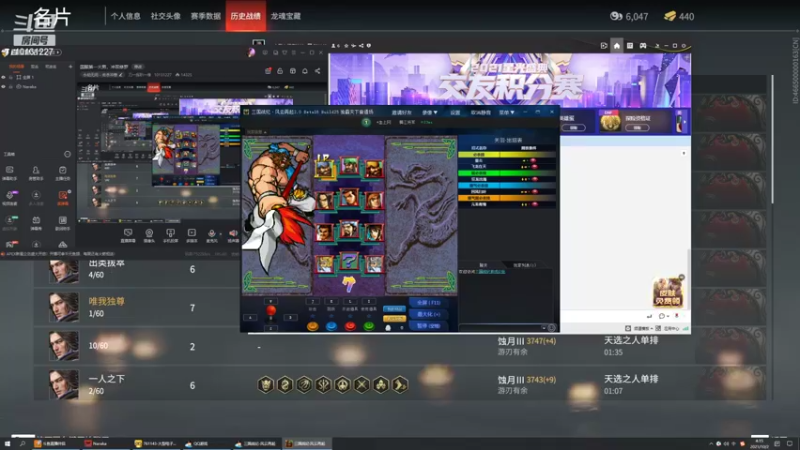The height and width of the screenshot is (450, 800).
Task: Click the speaker icon in streaming toolbar
Action: point(233,235)
